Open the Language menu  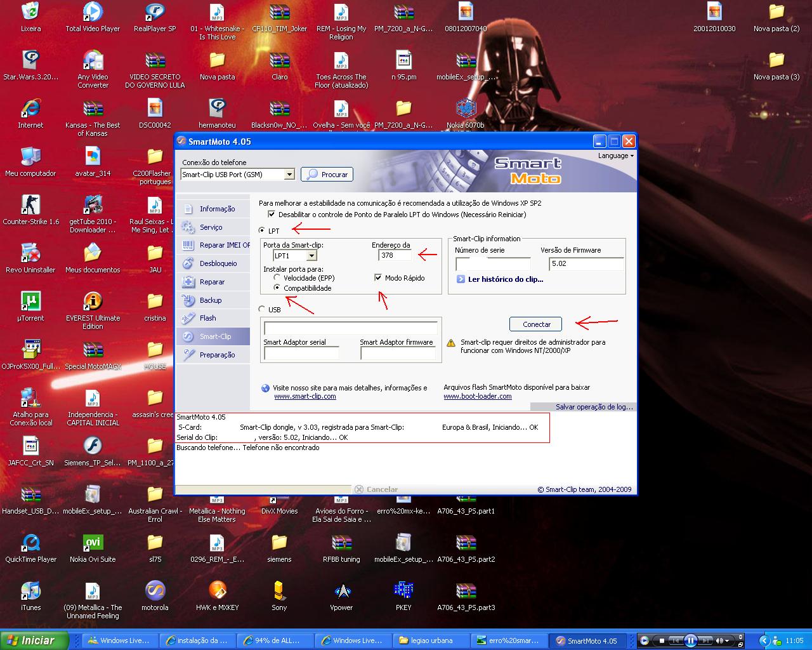click(615, 156)
